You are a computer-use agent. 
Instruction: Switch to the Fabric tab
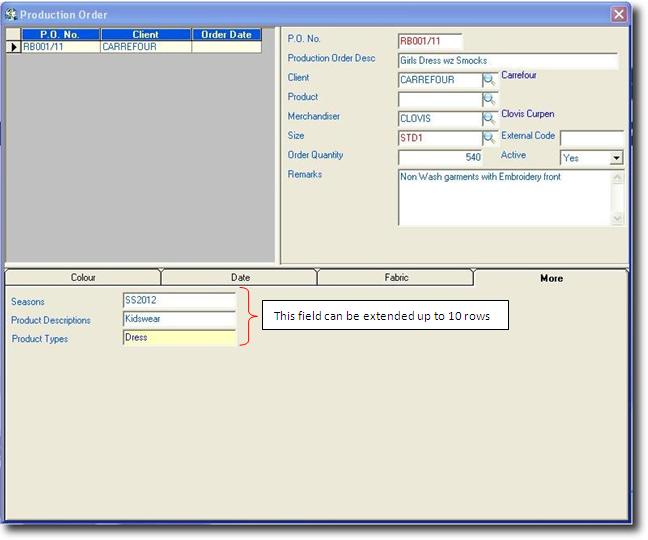click(396, 278)
